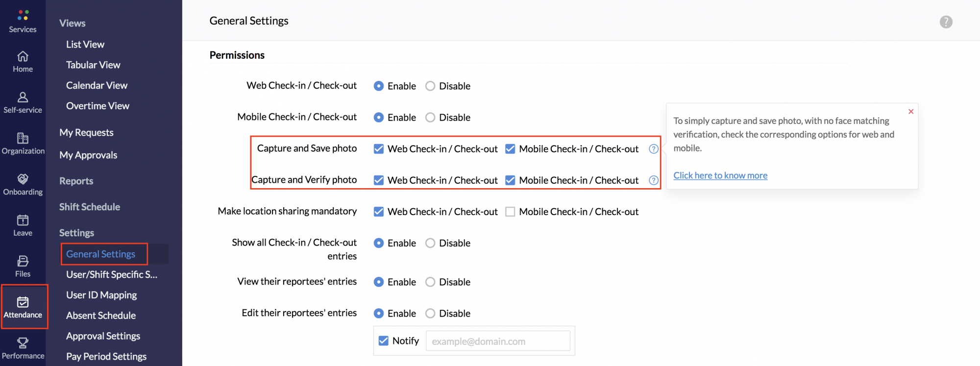Enable Edit their reportees' entries
Viewport: 980px width, 366px height.
pos(378,314)
